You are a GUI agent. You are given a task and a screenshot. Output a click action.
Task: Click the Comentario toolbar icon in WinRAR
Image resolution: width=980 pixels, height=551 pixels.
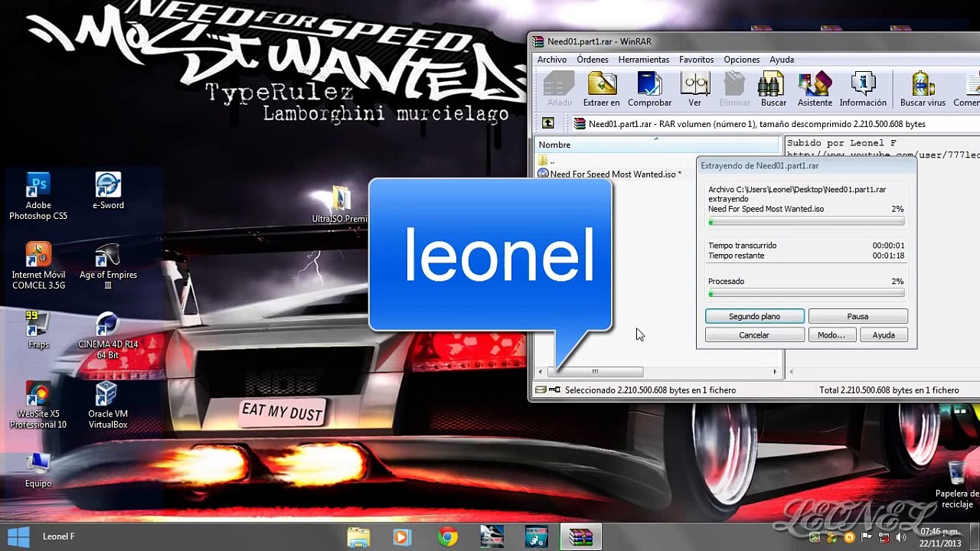click(x=968, y=89)
